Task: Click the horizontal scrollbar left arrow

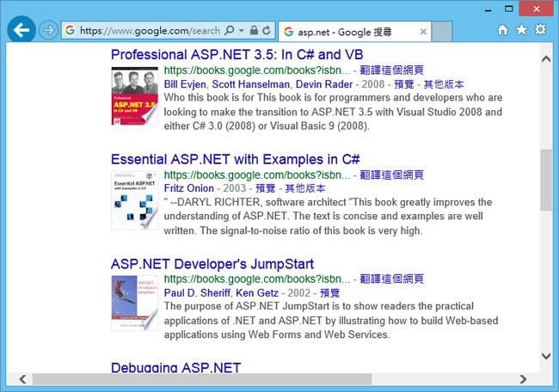Action: click(23, 379)
